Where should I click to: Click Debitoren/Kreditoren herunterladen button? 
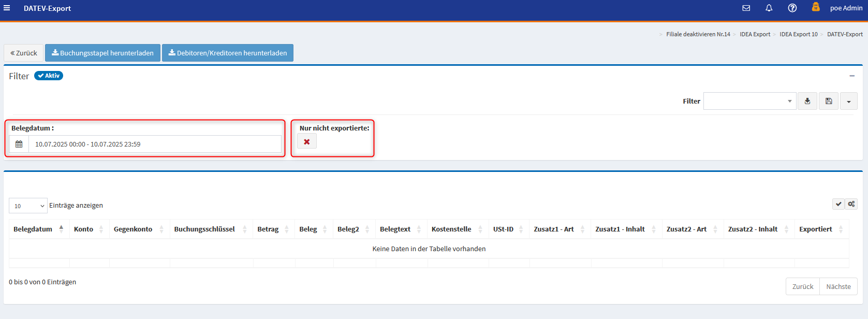227,53
